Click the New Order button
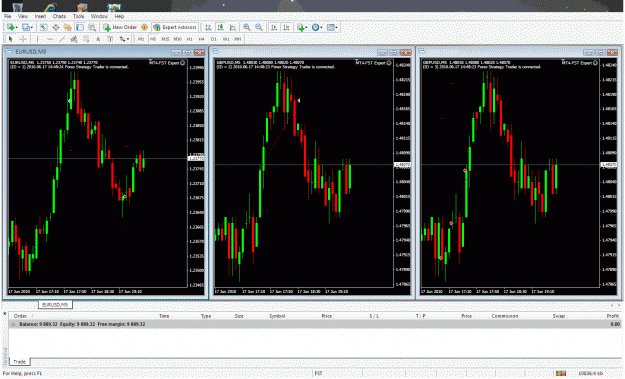Screen dimensions: 625x379 [x=120, y=27]
